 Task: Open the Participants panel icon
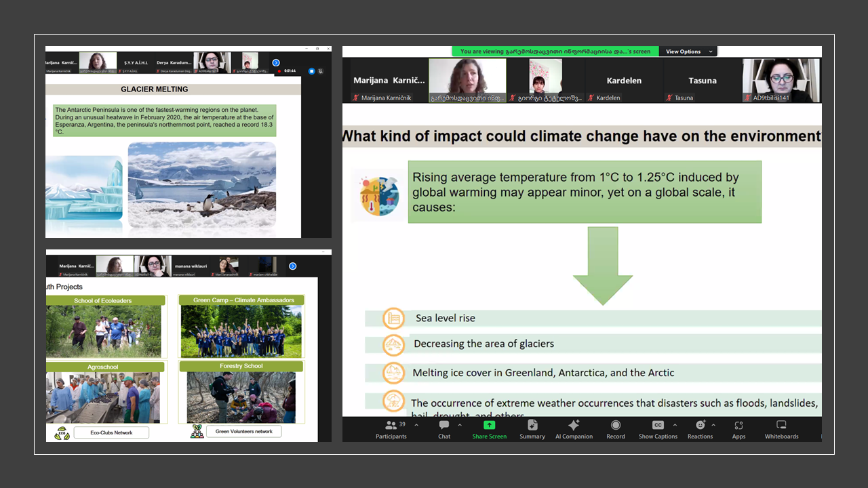coord(391,425)
